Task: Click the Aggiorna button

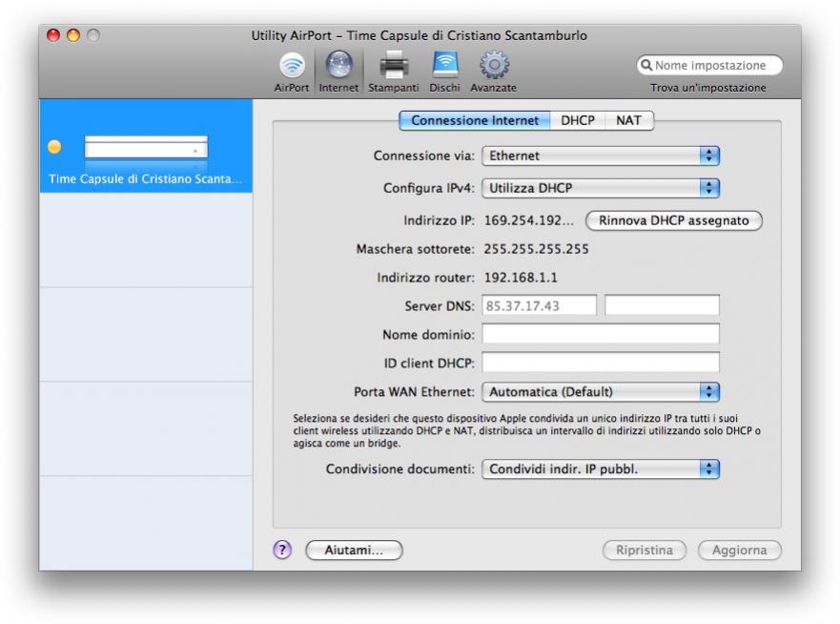Action: tap(739, 550)
